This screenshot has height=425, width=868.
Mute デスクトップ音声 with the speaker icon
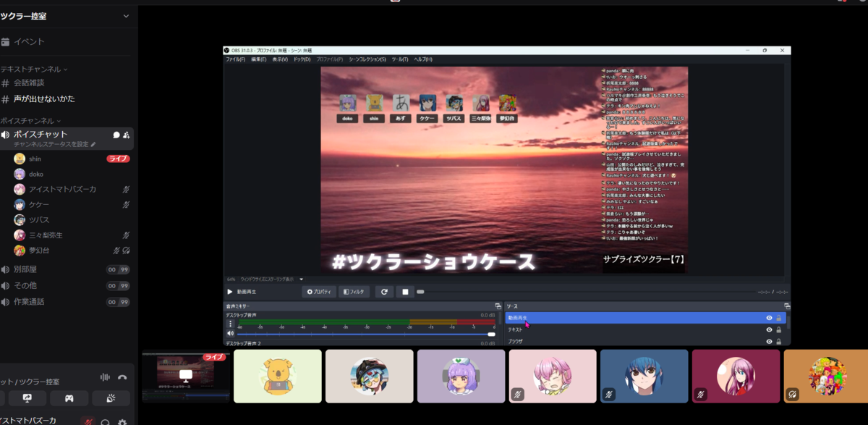point(231,334)
